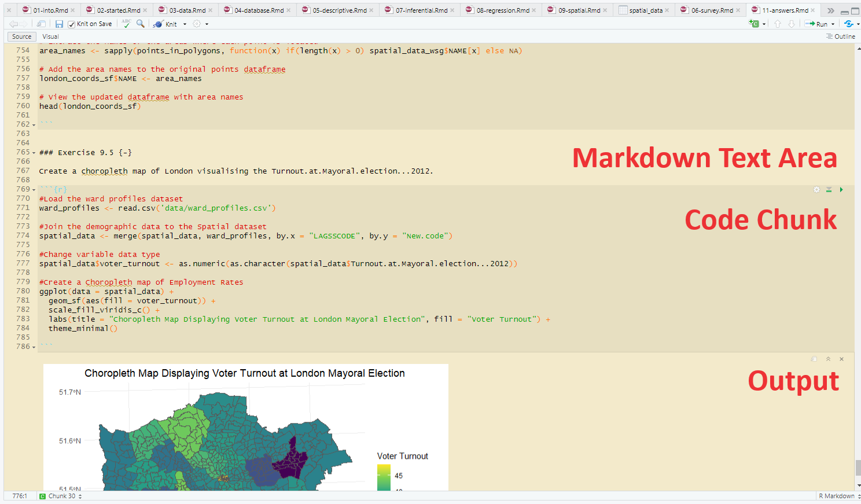
Task: Run the current chunk with the green arrow
Action: tap(842, 189)
